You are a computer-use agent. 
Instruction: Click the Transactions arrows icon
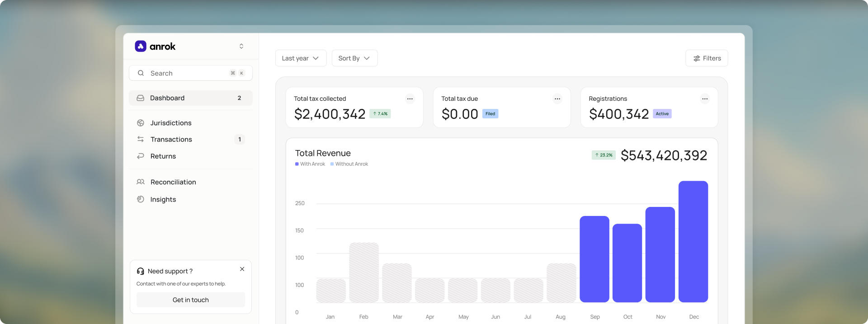(141, 139)
